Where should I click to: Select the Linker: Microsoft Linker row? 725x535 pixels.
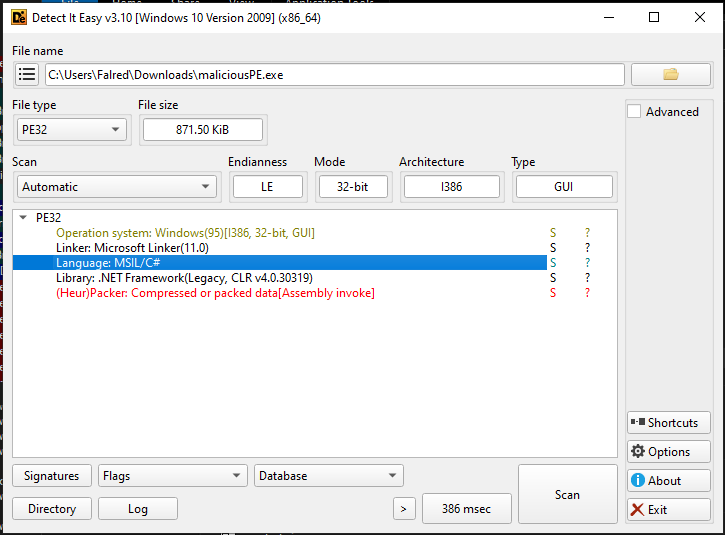132,248
